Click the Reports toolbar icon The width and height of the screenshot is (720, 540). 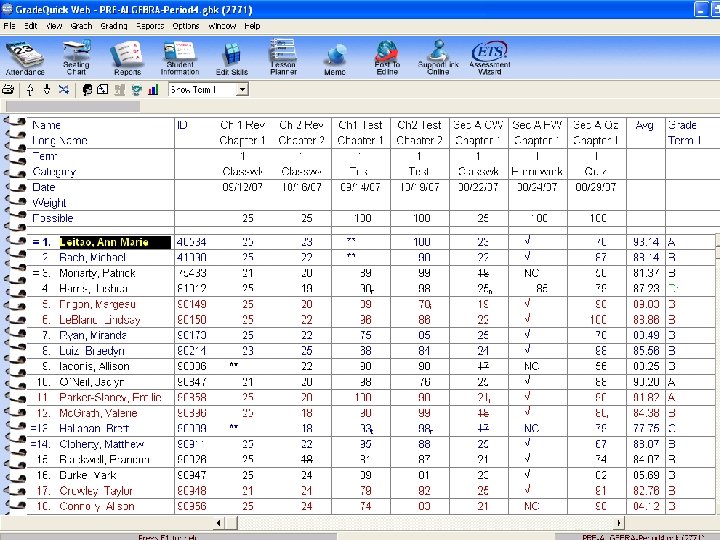point(127,57)
